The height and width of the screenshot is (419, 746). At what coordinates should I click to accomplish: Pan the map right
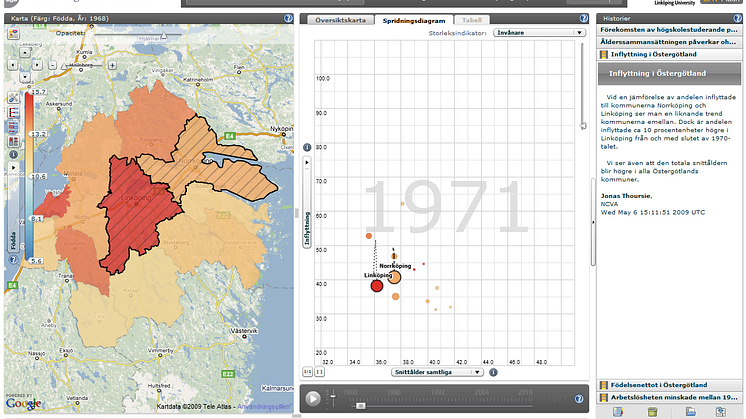click(37, 65)
